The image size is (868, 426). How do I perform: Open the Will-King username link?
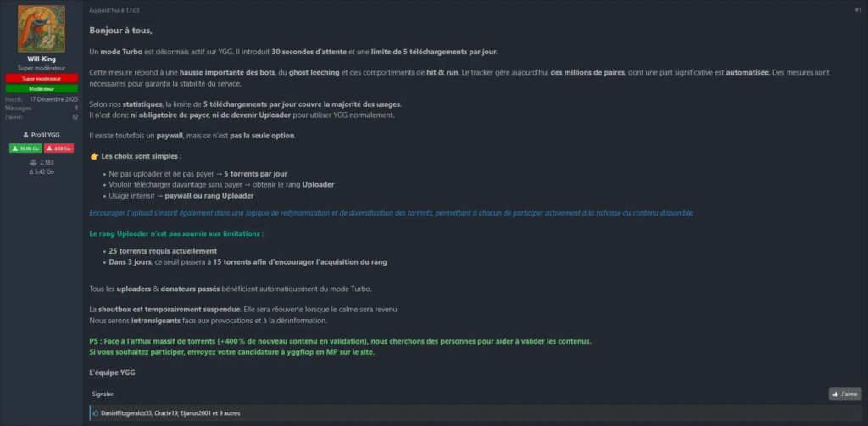[x=41, y=59]
